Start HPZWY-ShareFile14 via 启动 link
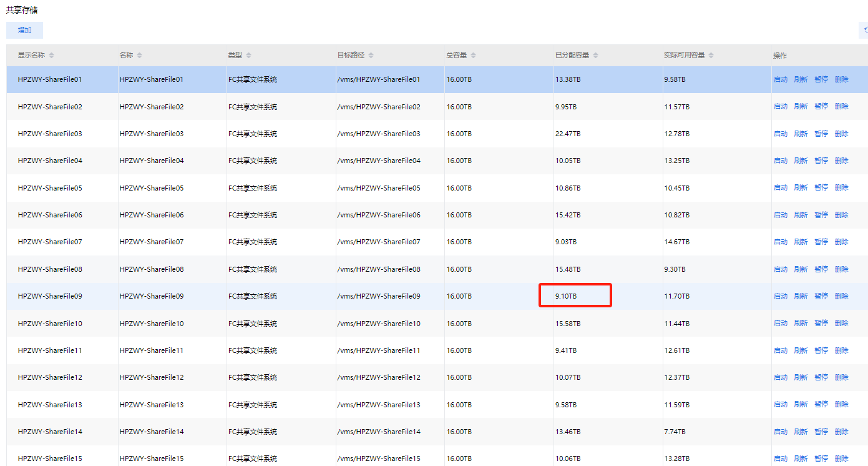Screen dimensions: 868x466 [x=781, y=432]
